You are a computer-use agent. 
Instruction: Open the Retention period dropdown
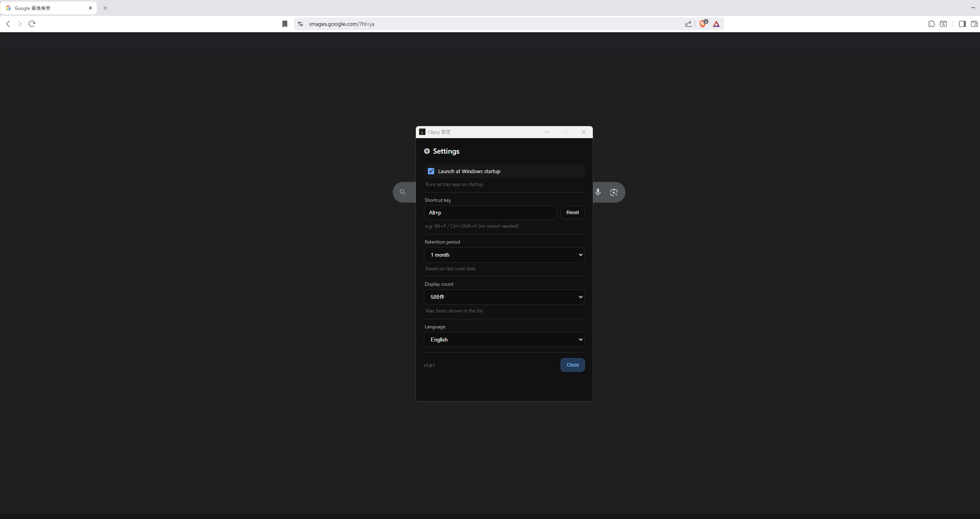point(504,255)
